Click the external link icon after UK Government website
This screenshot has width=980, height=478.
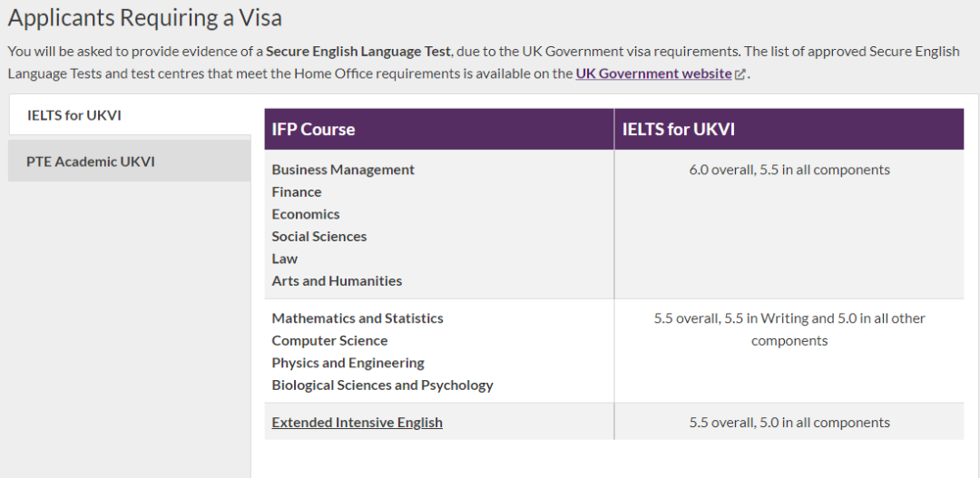pyautogui.click(x=740, y=73)
